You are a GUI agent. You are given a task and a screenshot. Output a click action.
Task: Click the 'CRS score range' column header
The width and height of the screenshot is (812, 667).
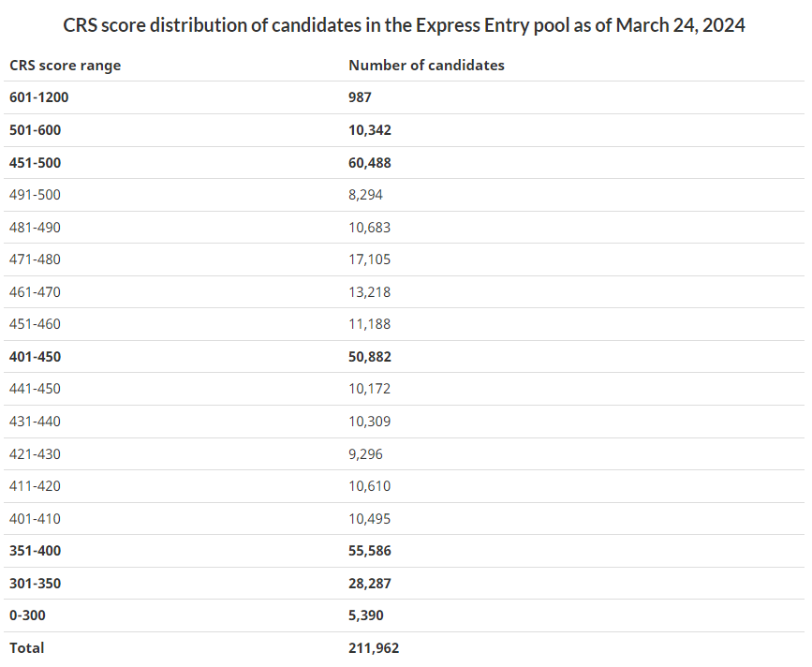(65, 66)
